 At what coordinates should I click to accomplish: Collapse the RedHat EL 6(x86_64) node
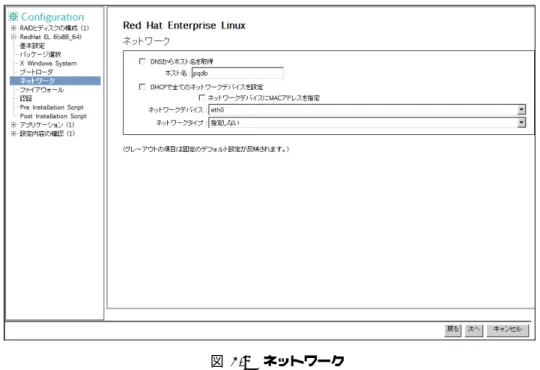(x=13, y=37)
